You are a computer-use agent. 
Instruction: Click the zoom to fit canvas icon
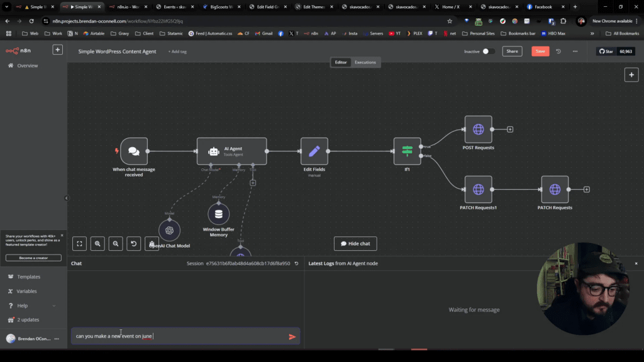tap(79, 243)
